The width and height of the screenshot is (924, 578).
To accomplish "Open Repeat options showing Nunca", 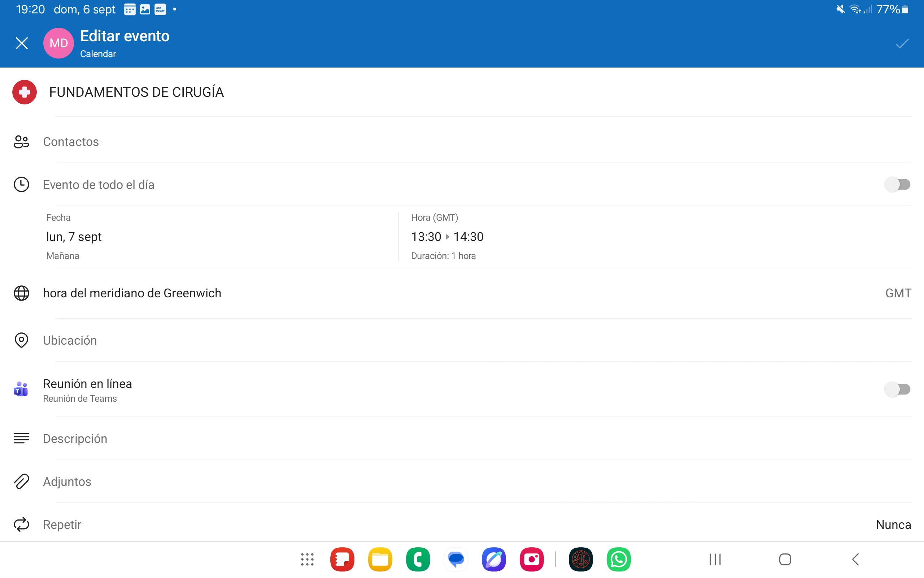I will [462, 525].
